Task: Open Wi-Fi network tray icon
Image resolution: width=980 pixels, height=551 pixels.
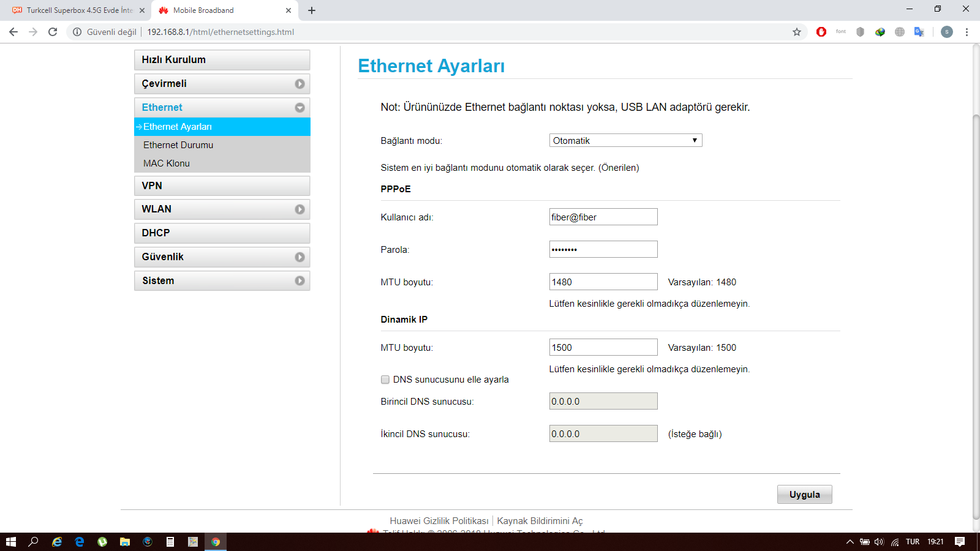Action: tap(895, 542)
